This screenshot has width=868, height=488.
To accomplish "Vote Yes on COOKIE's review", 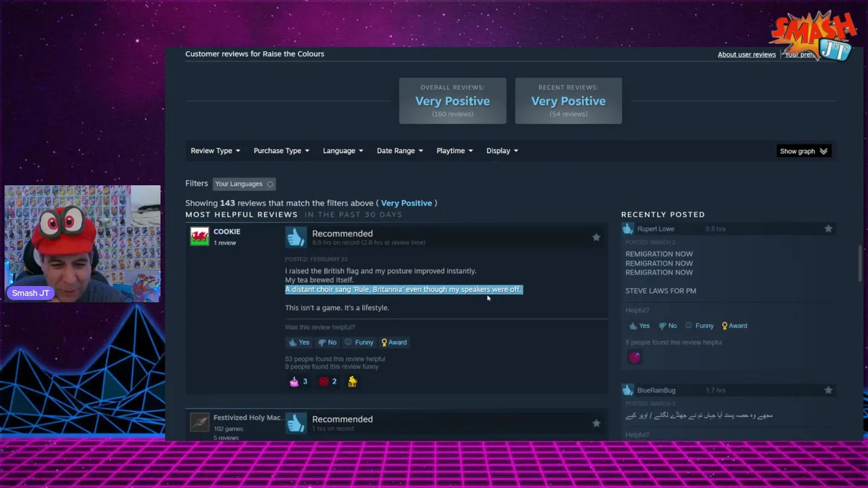I will 299,342.
